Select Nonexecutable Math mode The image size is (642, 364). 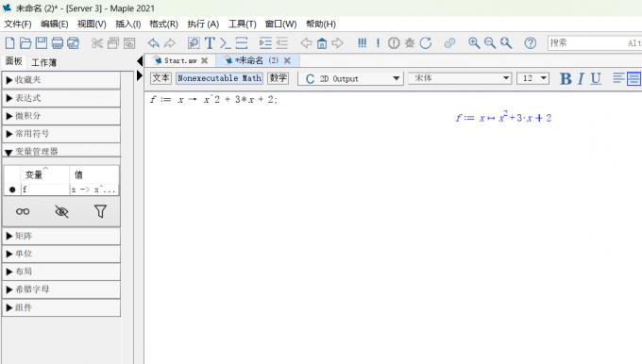click(219, 78)
